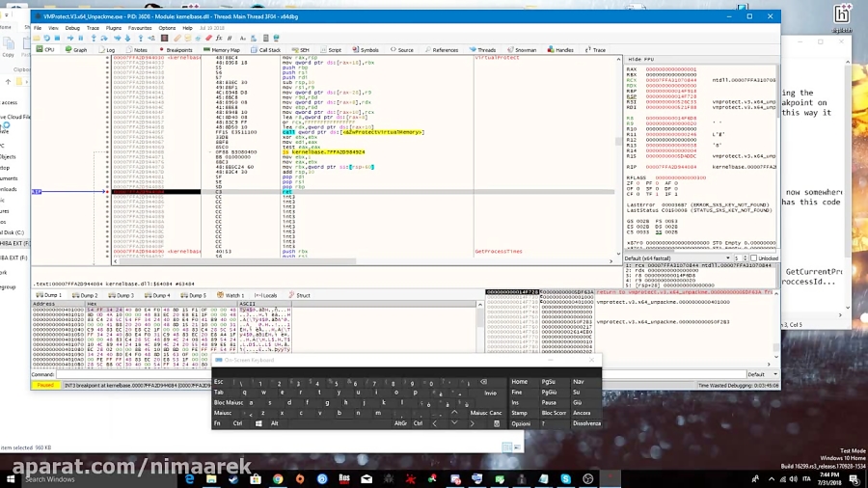Open the Plugins menu
This screenshot has height=488, width=868.
coord(114,28)
